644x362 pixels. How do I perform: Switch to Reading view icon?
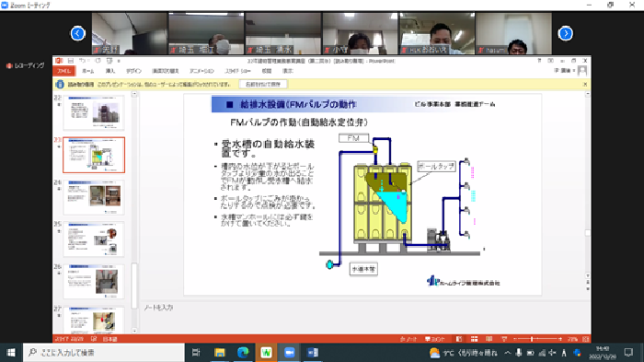coord(489,339)
